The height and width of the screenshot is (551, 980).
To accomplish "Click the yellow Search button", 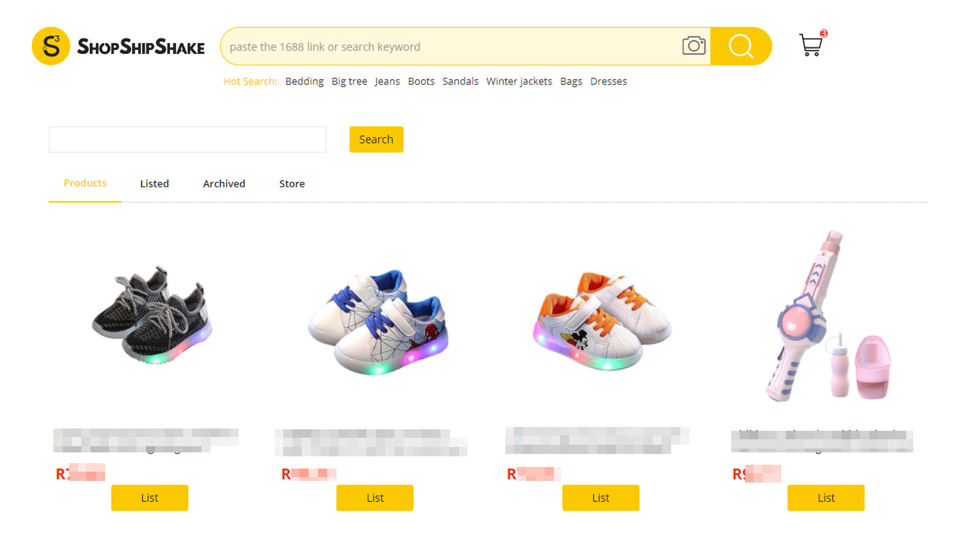I will pos(376,140).
